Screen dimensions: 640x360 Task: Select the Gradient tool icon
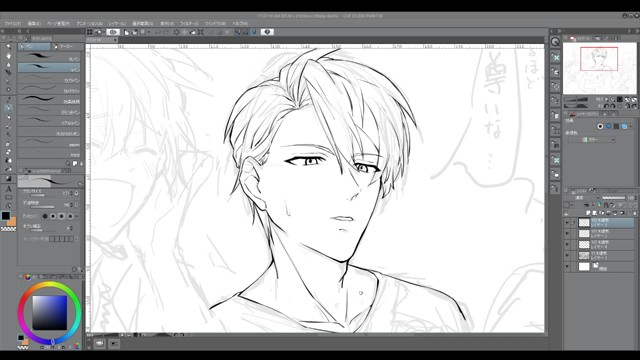(x=8, y=178)
